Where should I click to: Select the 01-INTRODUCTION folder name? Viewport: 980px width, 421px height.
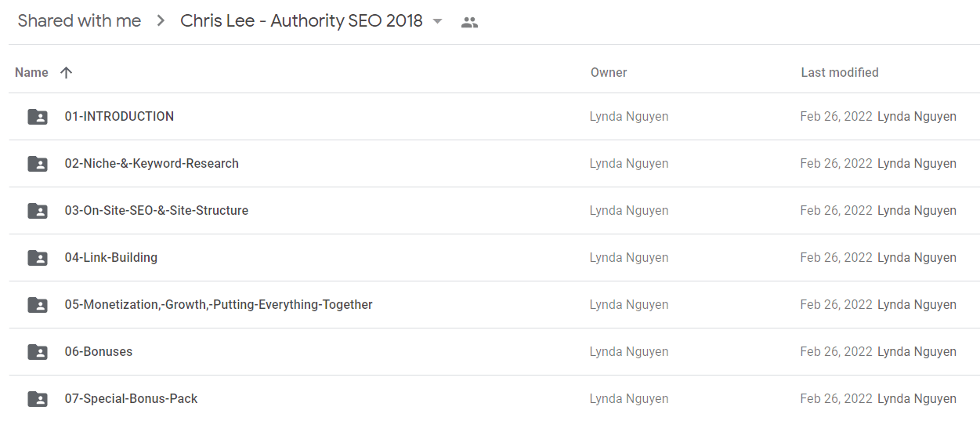[x=119, y=116]
